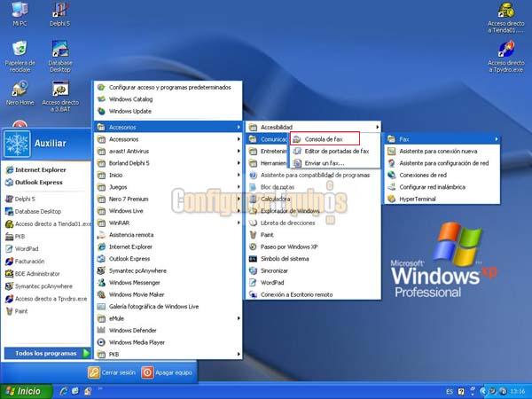Screen dimensions: 532x399
Task: Open Consola de fax
Action: (325, 139)
